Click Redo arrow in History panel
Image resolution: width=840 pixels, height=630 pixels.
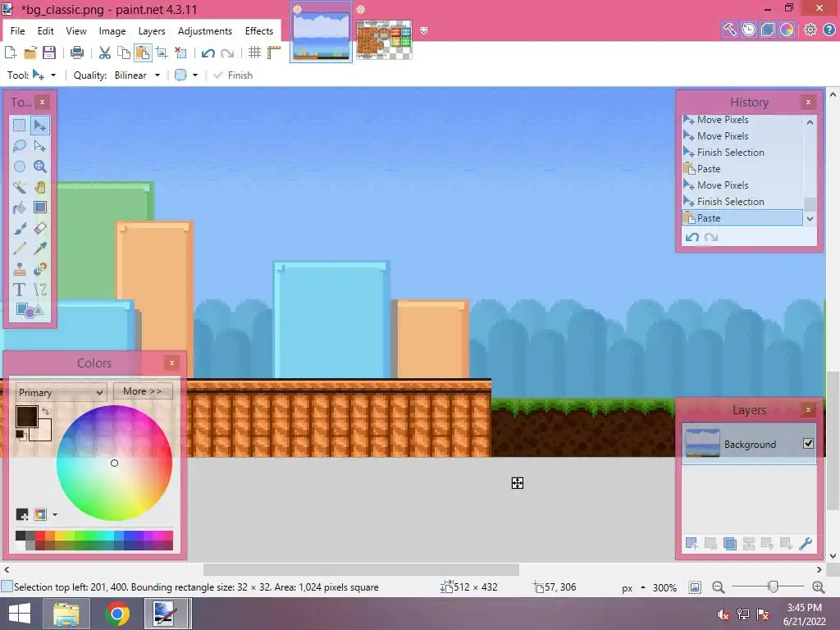(711, 237)
